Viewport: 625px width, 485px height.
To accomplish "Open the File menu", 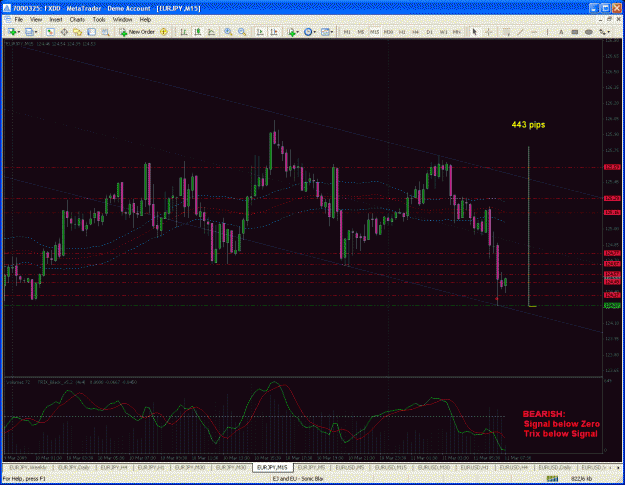I will pyautogui.click(x=19, y=20).
